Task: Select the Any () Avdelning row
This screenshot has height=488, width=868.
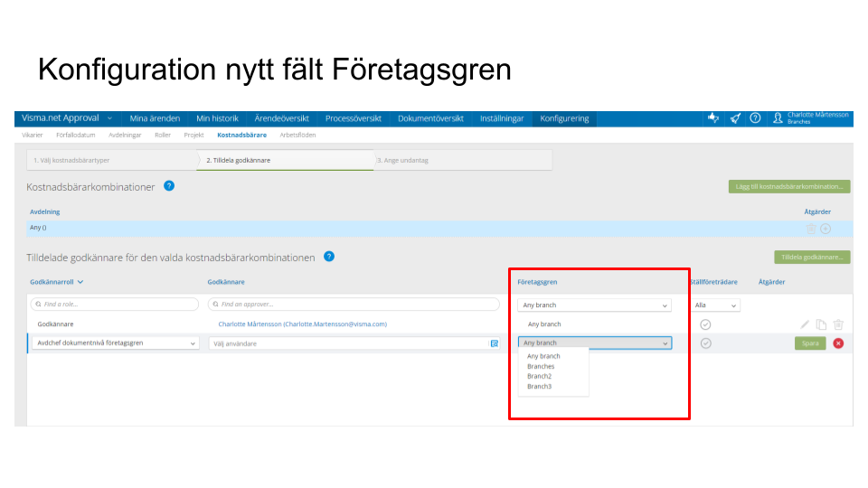Action: coord(439,228)
